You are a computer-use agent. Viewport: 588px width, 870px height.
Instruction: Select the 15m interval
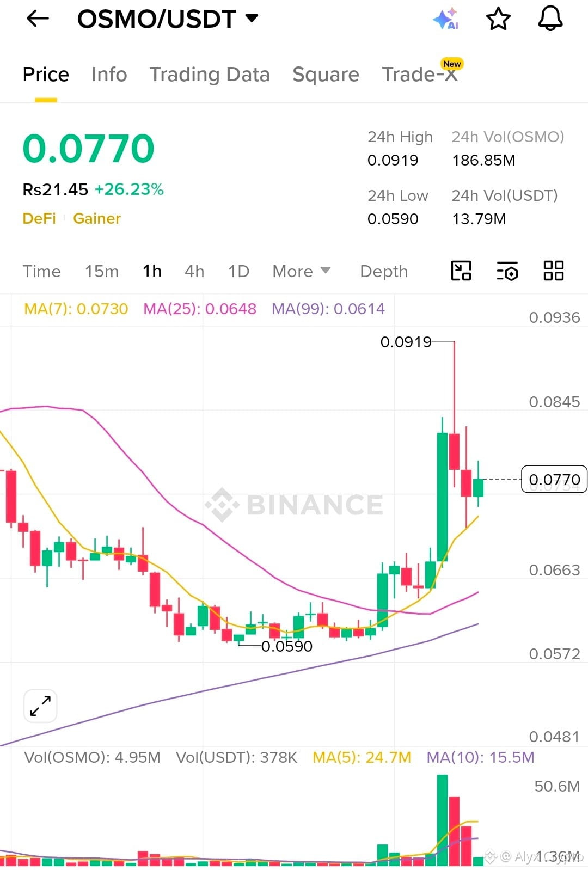(102, 271)
